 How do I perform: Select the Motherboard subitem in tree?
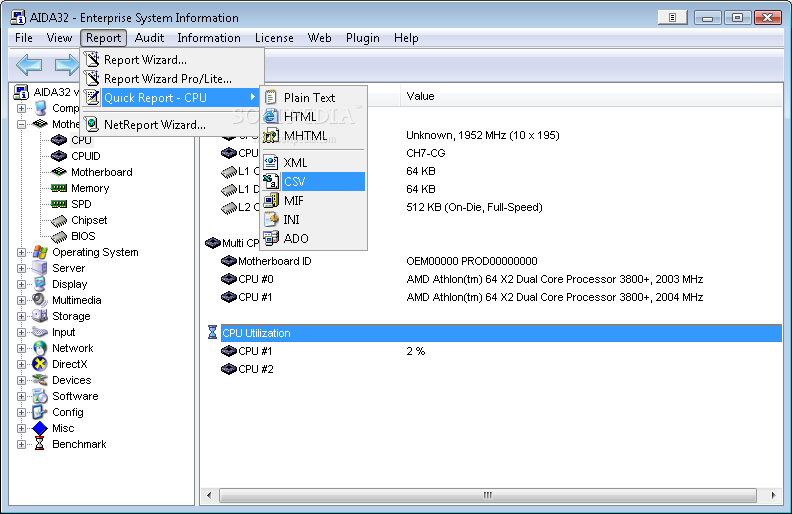[x=102, y=172]
